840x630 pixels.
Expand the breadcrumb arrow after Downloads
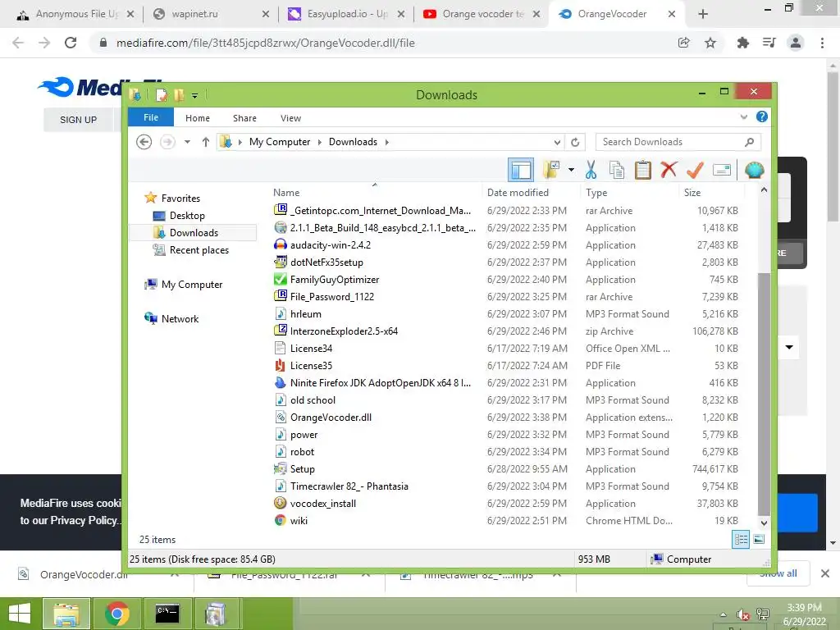pyautogui.click(x=387, y=142)
